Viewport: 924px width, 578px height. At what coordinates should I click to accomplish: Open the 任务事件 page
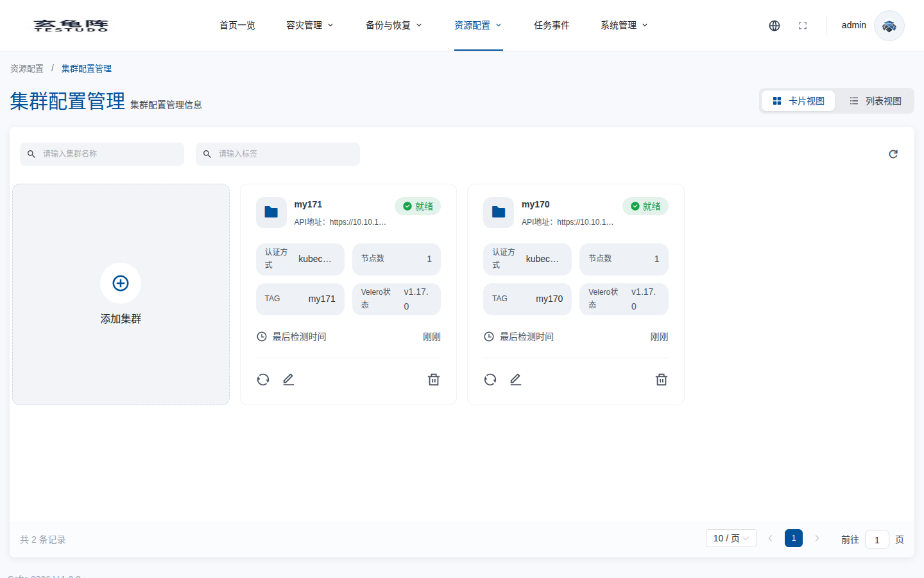click(x=552, y=26)
